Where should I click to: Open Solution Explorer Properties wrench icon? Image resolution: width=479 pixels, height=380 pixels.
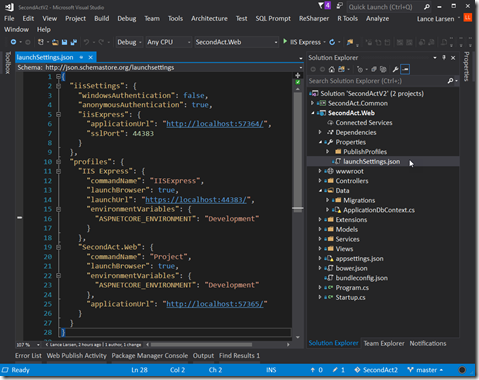[x=395, y=69]
